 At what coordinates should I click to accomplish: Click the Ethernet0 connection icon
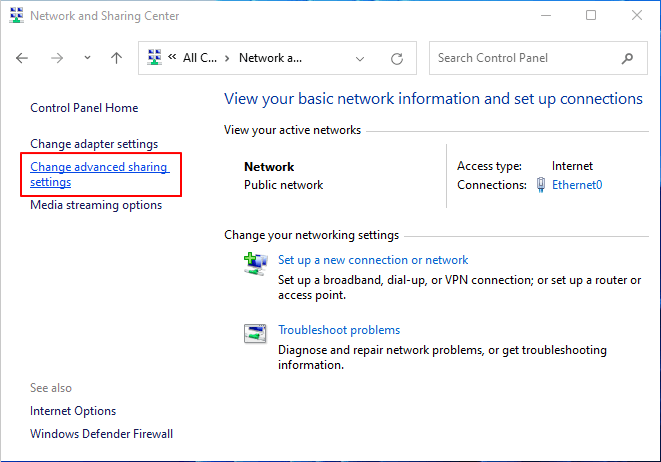point(541,185)
